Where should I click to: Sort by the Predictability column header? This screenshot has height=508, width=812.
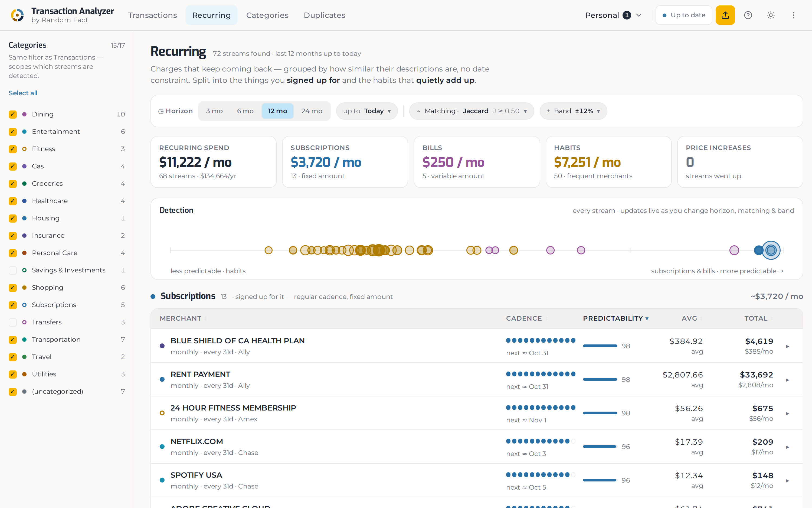point(615,318)
